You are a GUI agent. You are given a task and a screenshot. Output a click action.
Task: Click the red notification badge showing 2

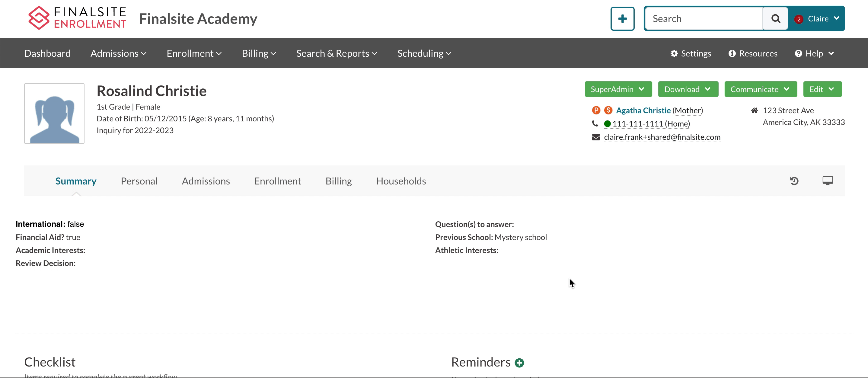799,19
